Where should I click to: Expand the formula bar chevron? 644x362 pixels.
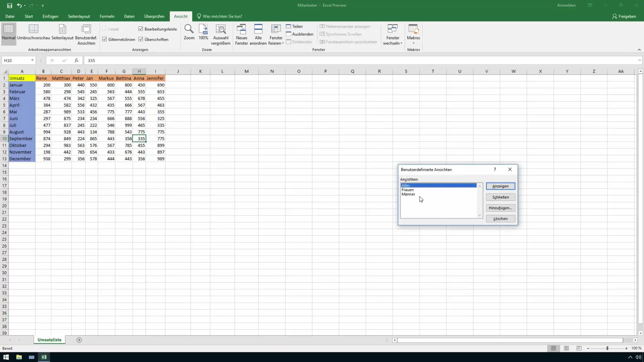(639, 60)
